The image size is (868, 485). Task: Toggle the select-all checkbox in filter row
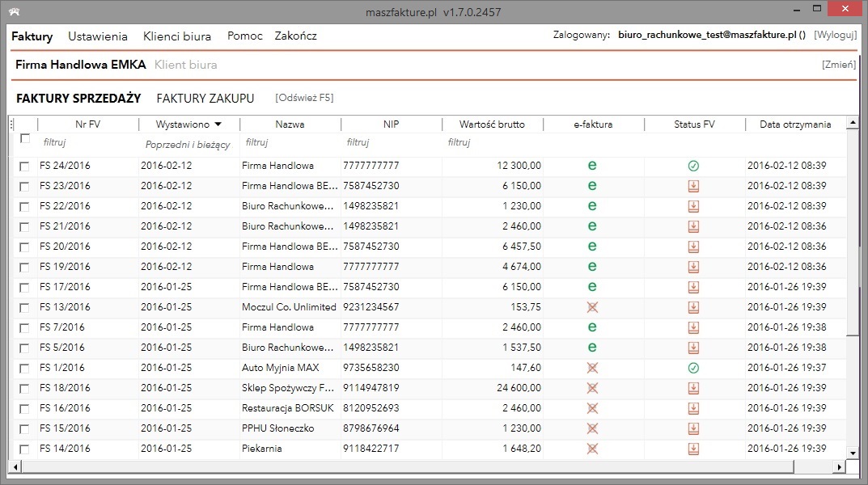(x=25, y=138)
